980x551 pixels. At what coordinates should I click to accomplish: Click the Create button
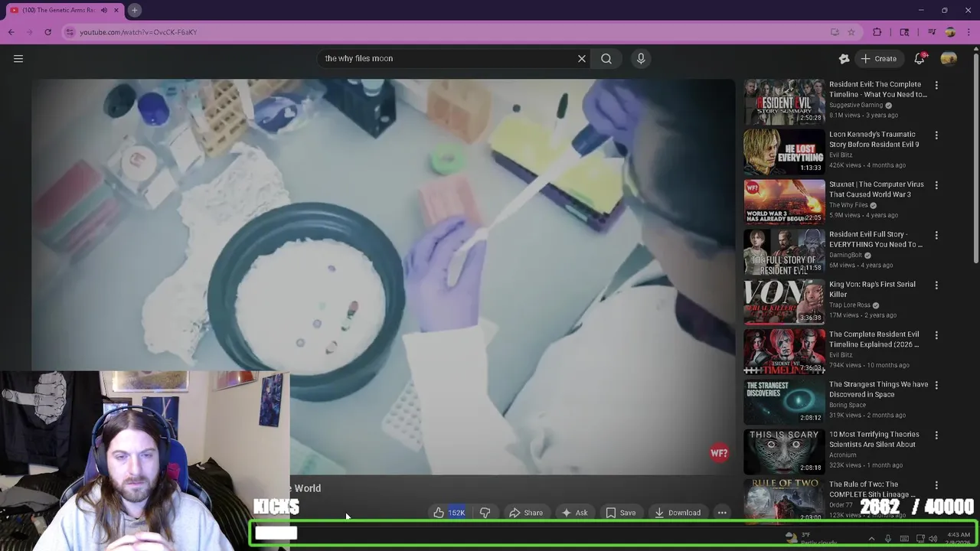pyautogui.click(x=878, y=58)
